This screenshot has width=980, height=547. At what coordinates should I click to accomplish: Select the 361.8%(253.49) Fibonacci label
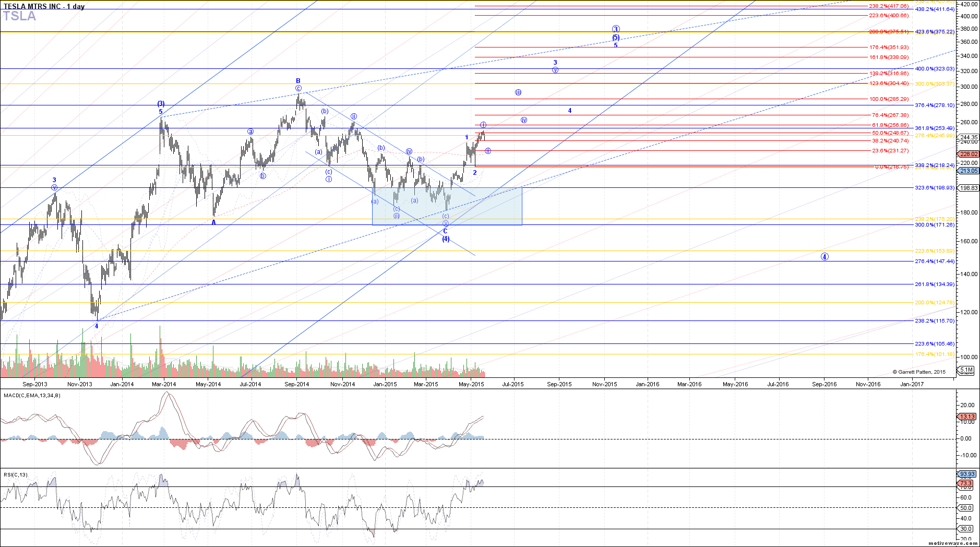point(935,128)
